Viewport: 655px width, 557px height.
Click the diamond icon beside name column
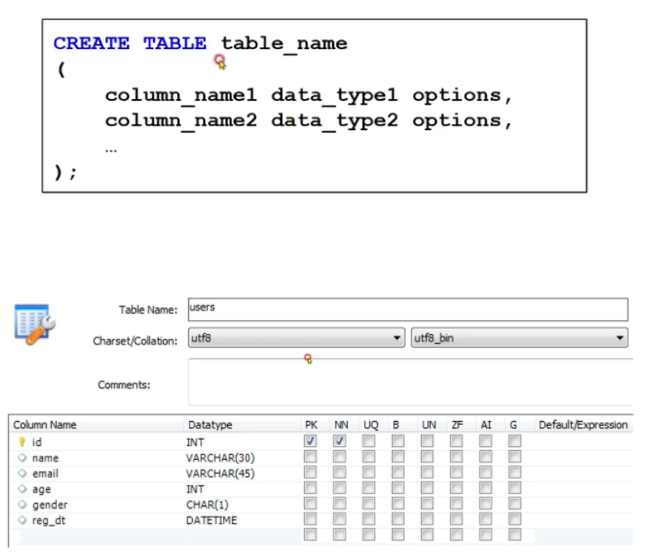pyautogui.click(x=22, y=458)
